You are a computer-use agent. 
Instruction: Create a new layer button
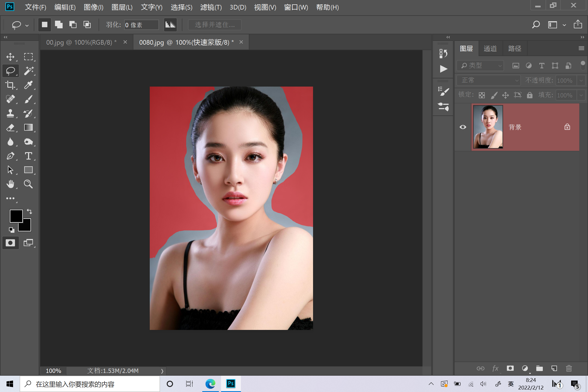[x=554, y=368]
